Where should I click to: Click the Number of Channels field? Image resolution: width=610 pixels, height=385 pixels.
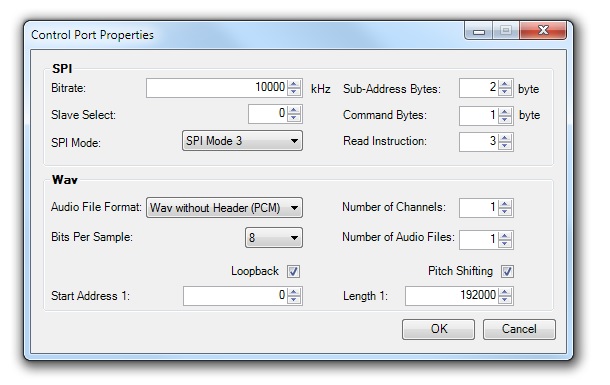(x=479, y=208)
